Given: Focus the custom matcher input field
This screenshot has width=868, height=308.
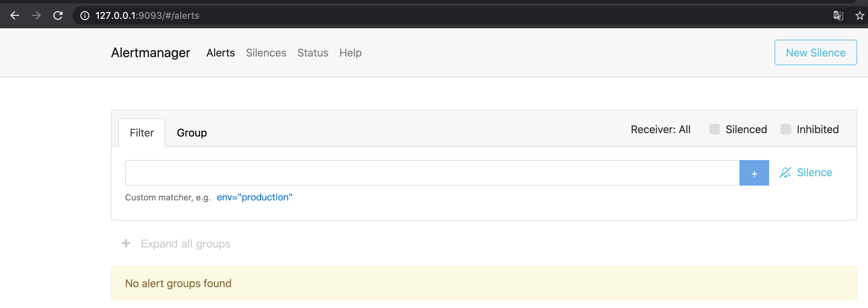Looking at the screenshot, I should coord(432,173).
